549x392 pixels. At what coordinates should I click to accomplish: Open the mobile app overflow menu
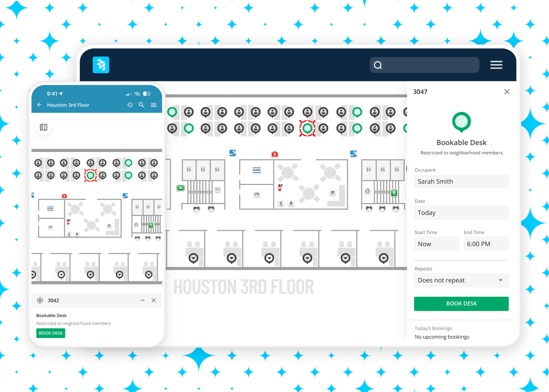(x=153, y=105)
